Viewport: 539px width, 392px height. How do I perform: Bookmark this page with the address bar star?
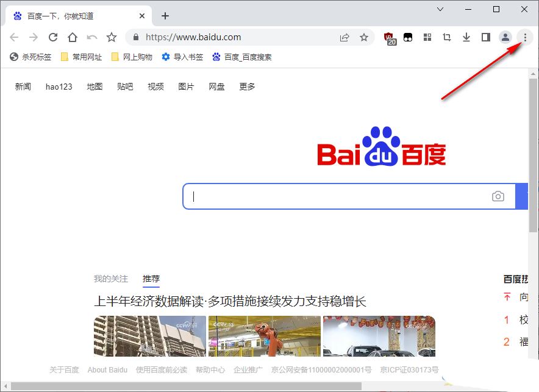pos(364,37)
